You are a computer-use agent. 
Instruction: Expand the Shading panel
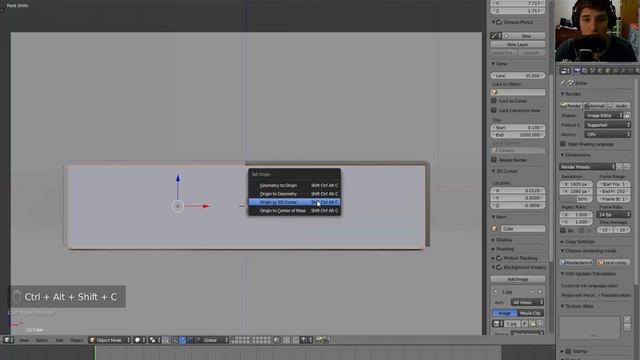[493, 249]
